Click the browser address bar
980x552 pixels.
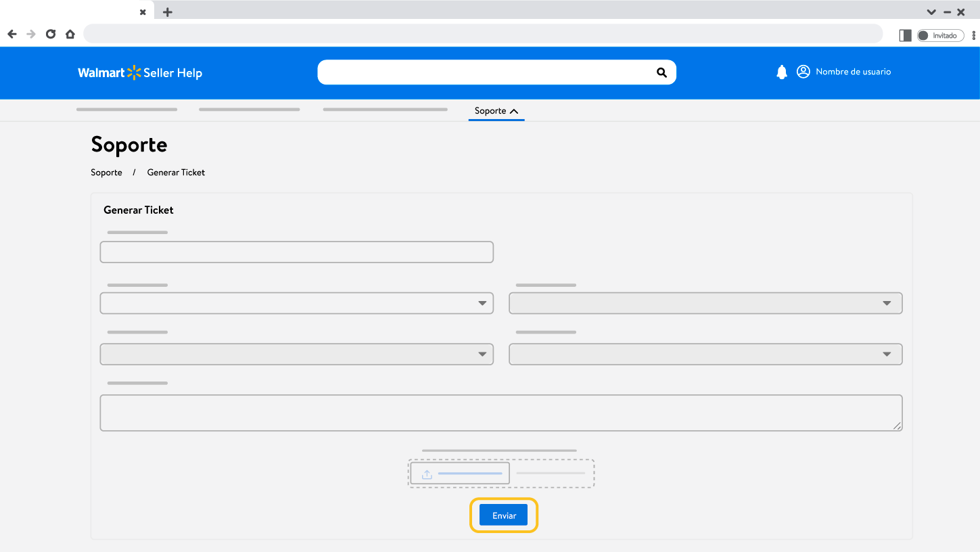pyautogui.click(x=482, y=34)
